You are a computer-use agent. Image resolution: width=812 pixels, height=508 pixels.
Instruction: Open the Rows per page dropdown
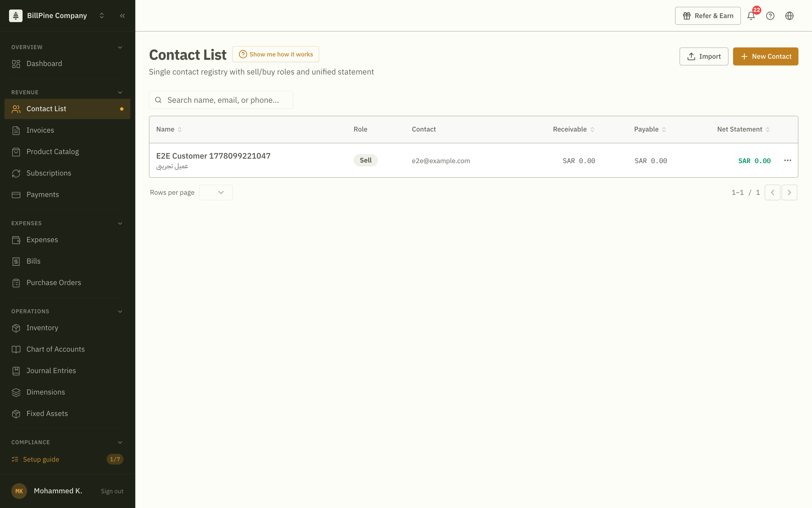click(216, 192)
